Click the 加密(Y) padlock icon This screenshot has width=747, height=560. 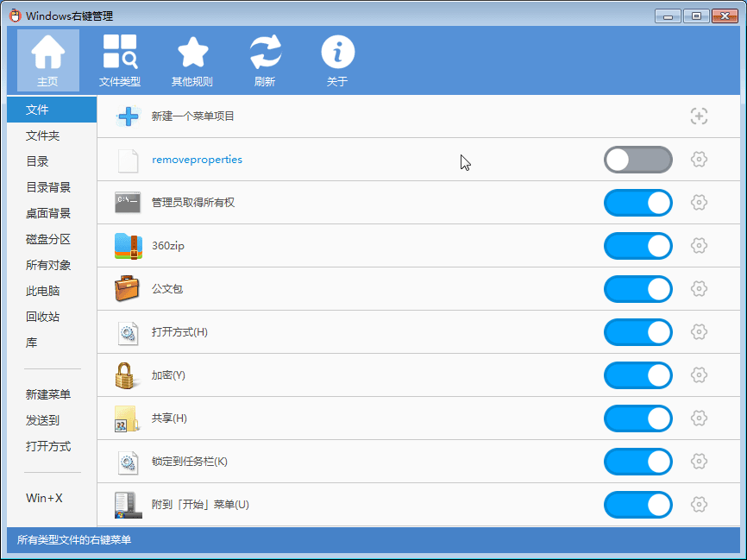(x=126, y=375)
